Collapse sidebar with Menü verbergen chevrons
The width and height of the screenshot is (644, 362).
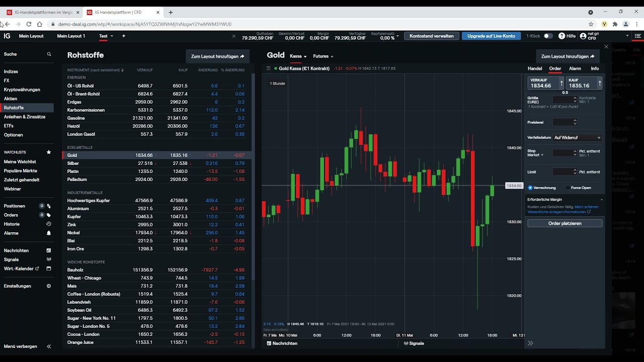click(x=49, y=346)
